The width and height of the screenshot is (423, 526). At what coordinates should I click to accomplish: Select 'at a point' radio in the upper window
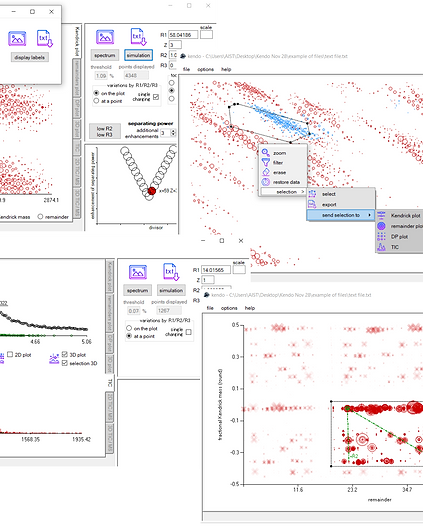tap(96, 101)
